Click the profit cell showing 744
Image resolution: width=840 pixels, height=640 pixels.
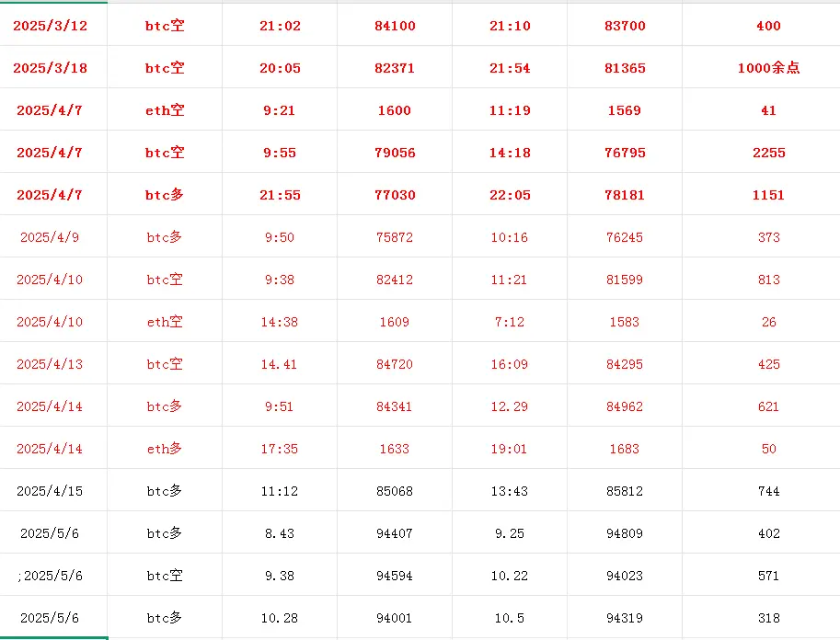pyautogui.click(x=761, y=491)
